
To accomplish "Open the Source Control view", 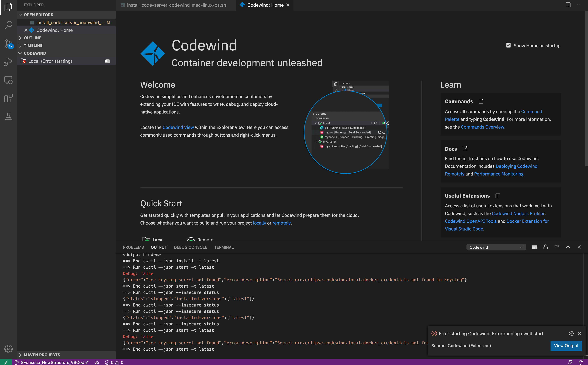I will (8, 43).
